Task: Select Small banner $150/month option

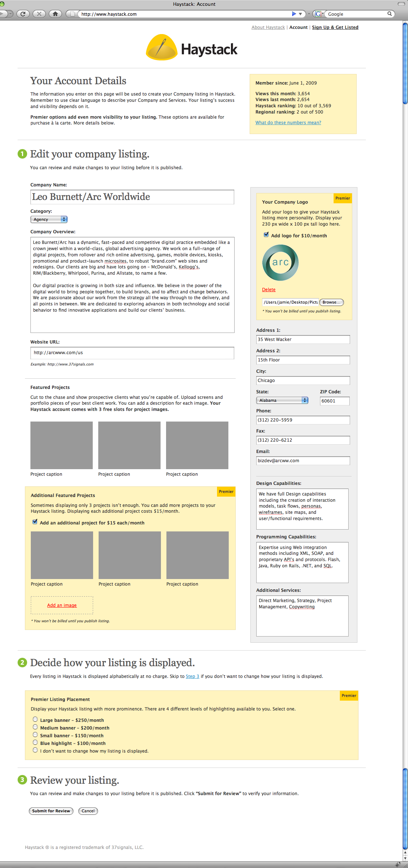Action: (35, 734)
